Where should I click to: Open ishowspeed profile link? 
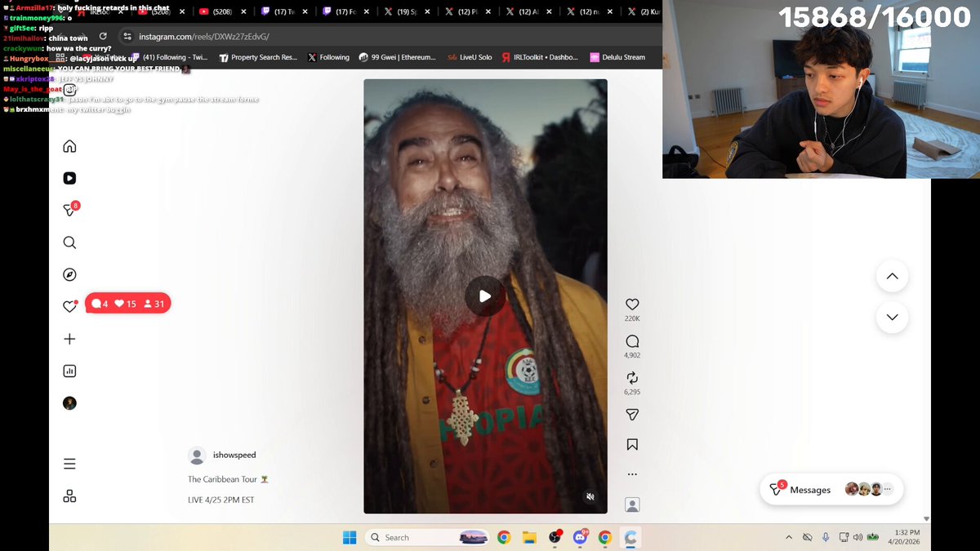[x=234, y=455]
